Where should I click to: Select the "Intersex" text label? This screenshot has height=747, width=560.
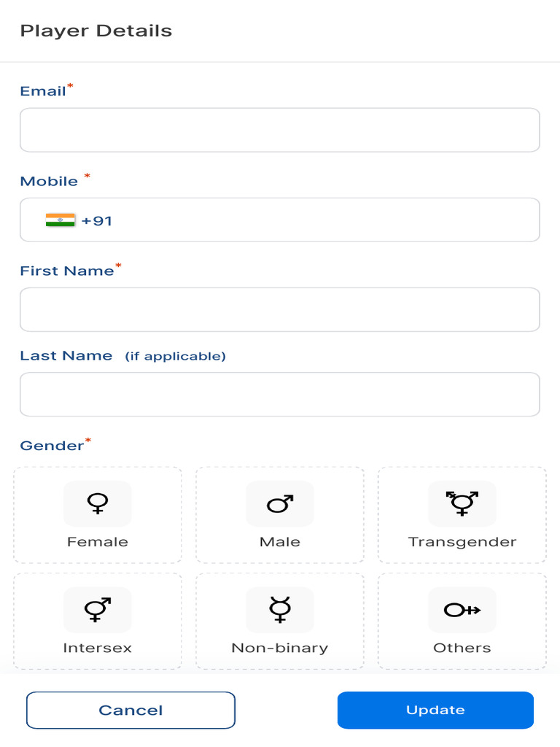coord(98,648)
